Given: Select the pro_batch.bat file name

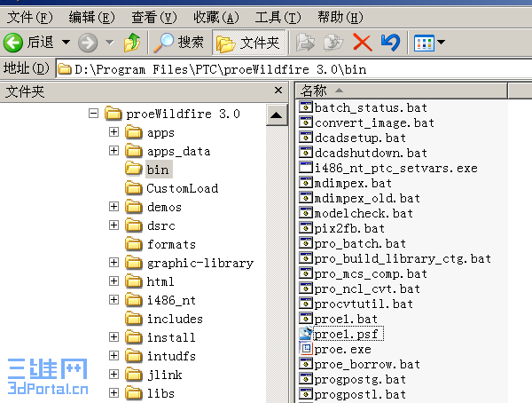Looking at the screenshot, I should (360, 243).
